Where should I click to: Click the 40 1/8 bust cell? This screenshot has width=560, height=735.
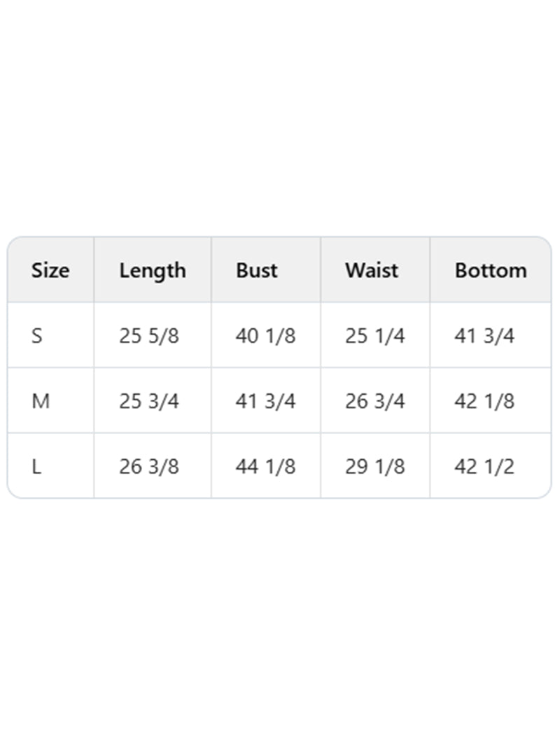click(x=265, y=336)
